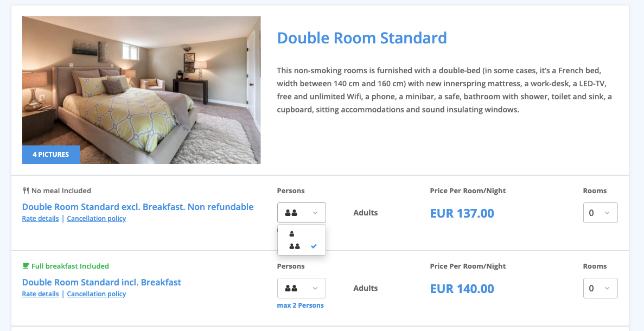Click the fork and knife no-meal icon
644x331 pixels.
coord(25,191)
